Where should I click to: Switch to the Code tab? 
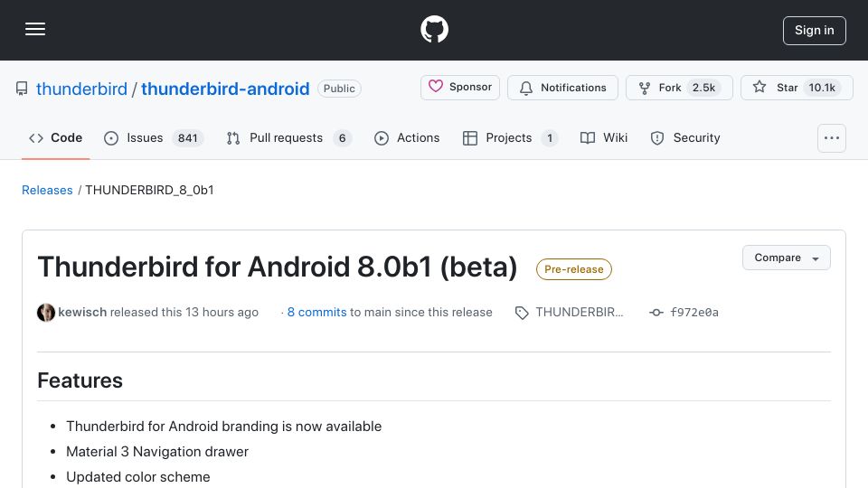(x=55, y=137)
